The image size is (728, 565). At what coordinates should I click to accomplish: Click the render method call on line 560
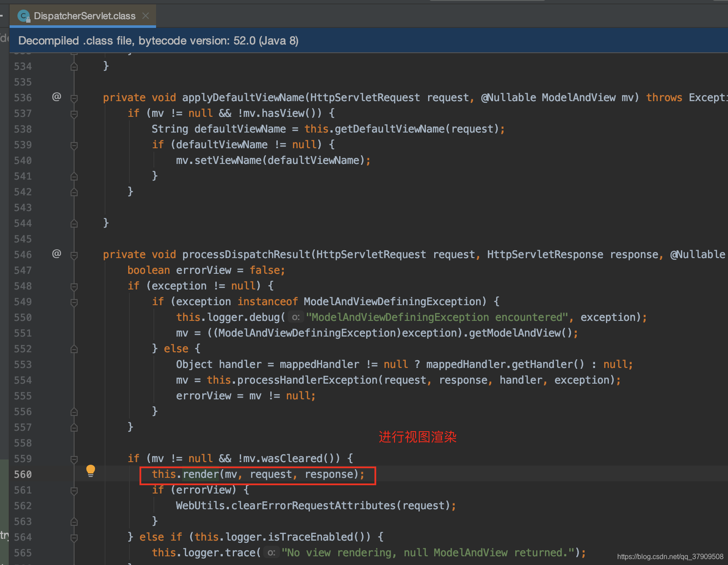pos(201,474)
